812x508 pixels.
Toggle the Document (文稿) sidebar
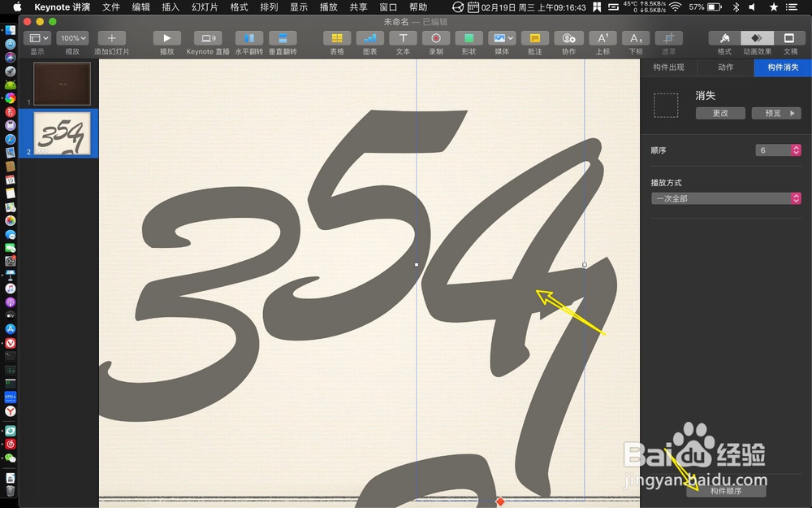789,37
